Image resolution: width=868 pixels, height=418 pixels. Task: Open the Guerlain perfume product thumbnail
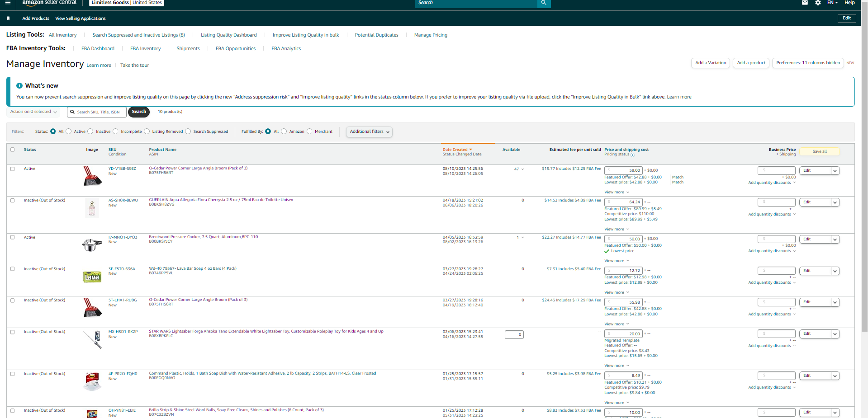pyautogui.click(x=92, y=208)
